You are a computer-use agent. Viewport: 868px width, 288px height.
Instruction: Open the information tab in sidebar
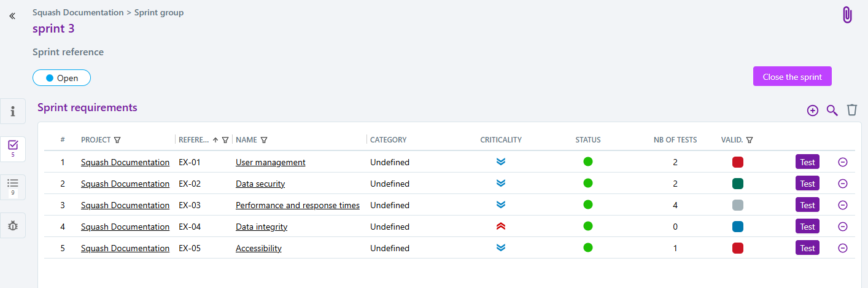click(13, 111)
